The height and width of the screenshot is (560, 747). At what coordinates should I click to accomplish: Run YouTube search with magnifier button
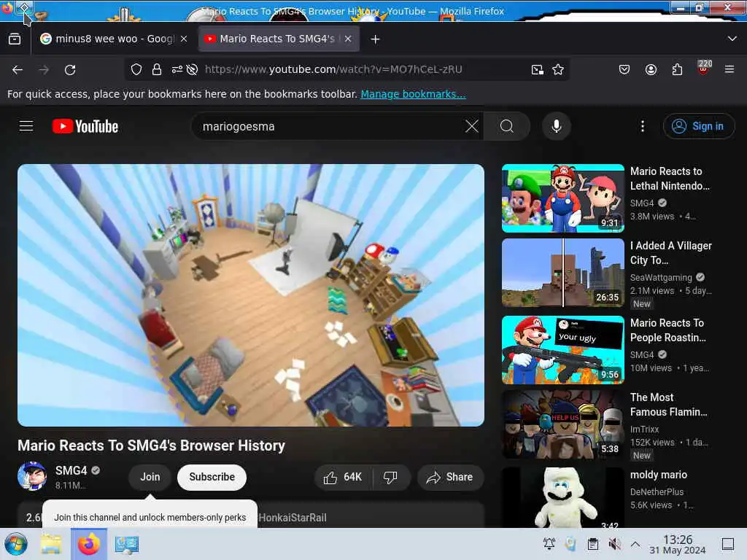point(507,126)
